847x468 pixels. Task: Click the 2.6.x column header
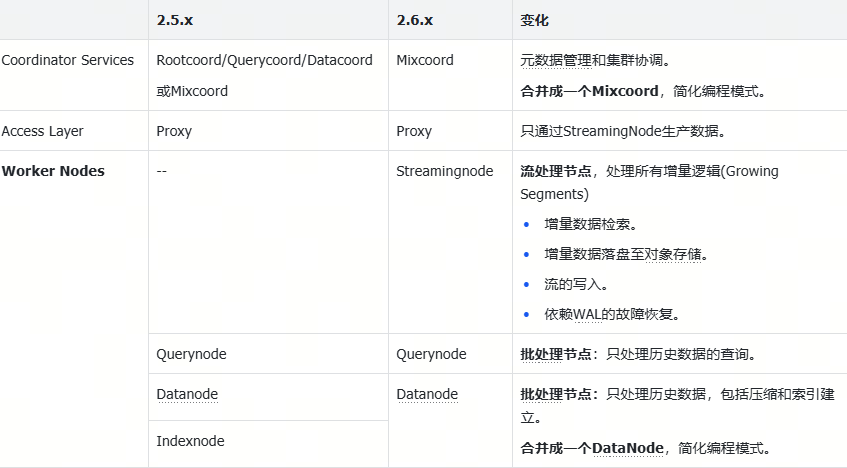pyautogui.click(x=415, y=20)
